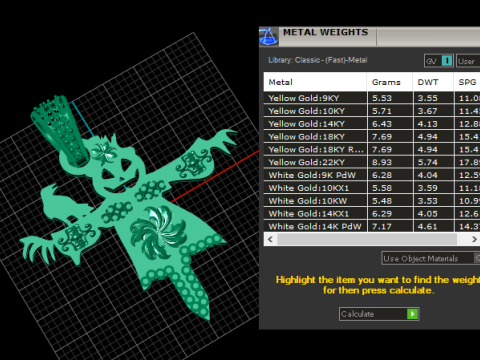Screen dimensions: 480x360
Task: Select the White Gold:14K PdW row
Action: (x=372, y=226)
